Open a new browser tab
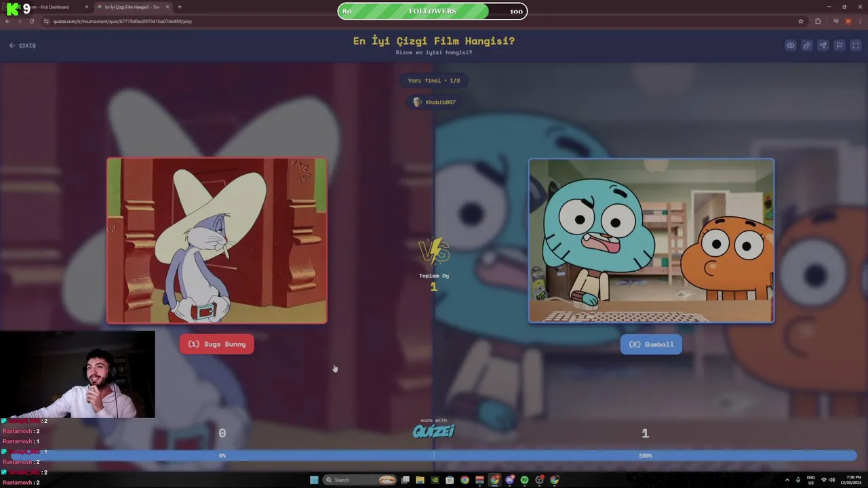868x488 pixels. point(179,7)
